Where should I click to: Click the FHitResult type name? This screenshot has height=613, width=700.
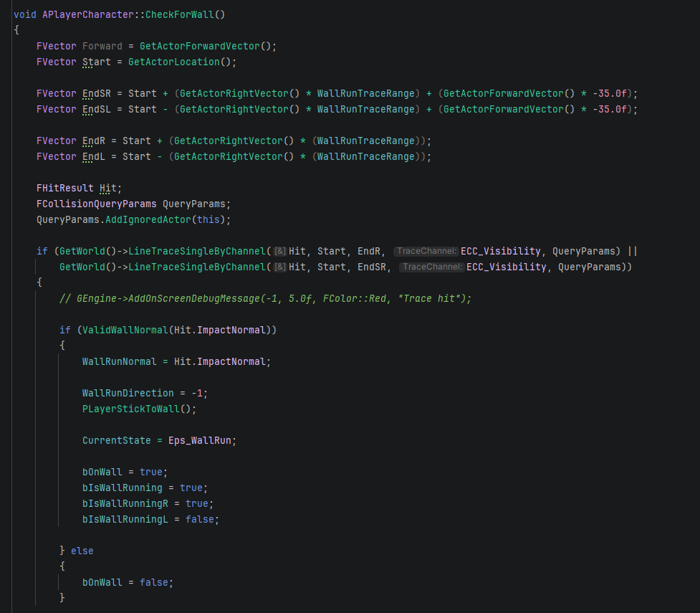tap(65, 188)
